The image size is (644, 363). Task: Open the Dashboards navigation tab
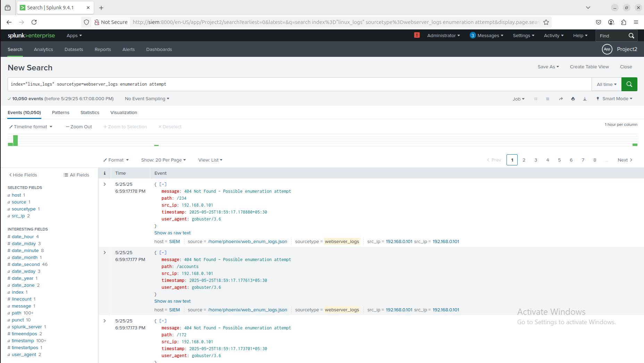159,50
